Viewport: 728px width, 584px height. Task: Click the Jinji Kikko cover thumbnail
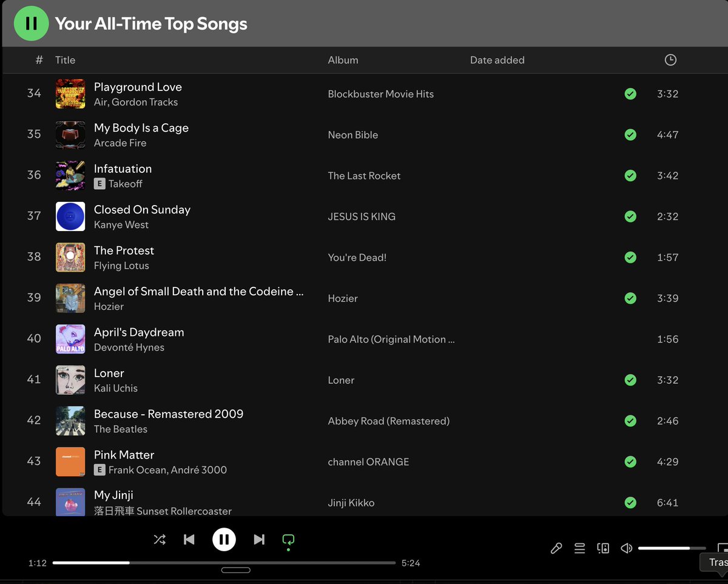70,502
